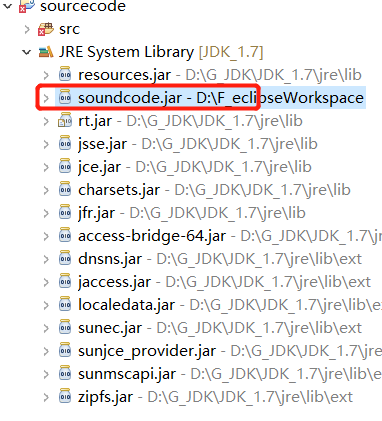
Task: Click the resources.jar jar icon
Action: click(x=65, y=74)
